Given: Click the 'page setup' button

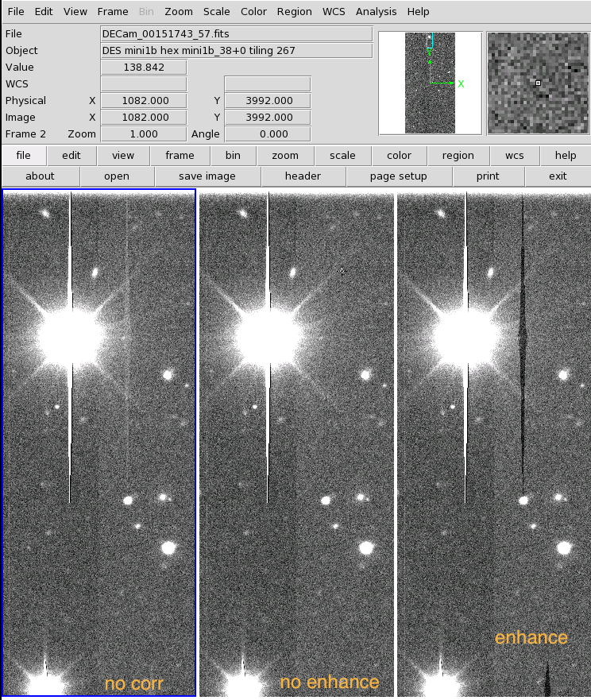Looking at the screenshot, I should 398,176.
